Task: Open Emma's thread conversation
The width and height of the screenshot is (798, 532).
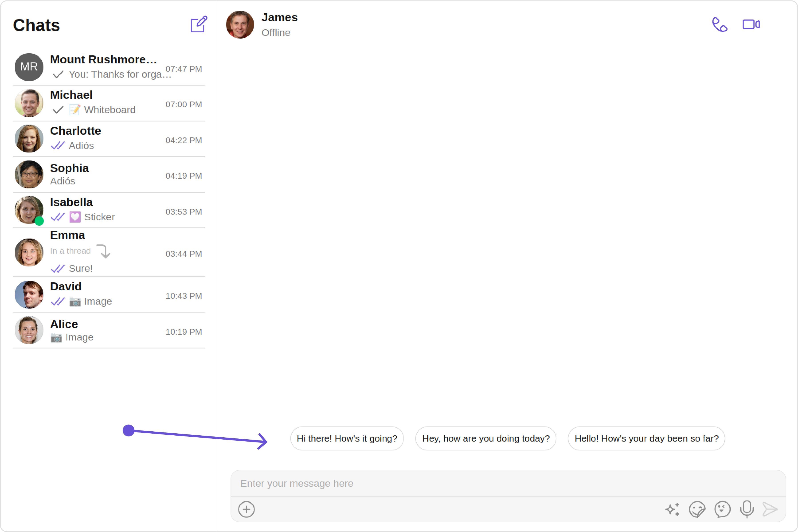Action: 109,252
